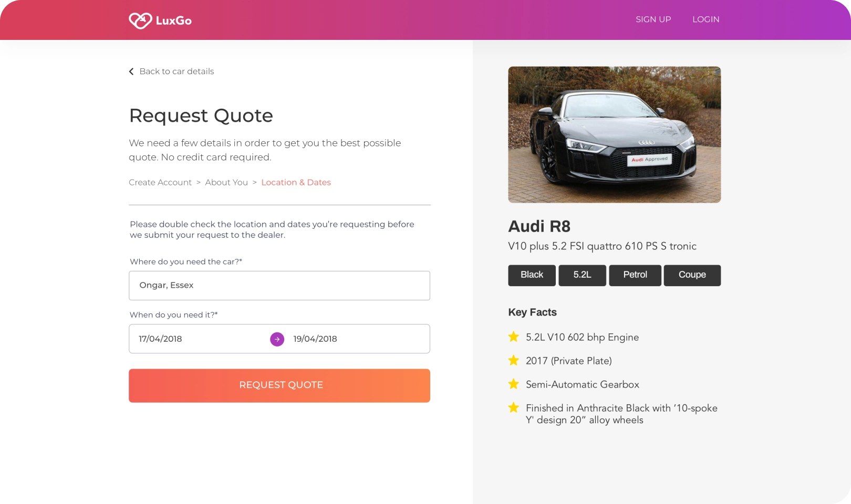851x504 pixels.
Task: Select the Location & Dates step
Action: 296,182
